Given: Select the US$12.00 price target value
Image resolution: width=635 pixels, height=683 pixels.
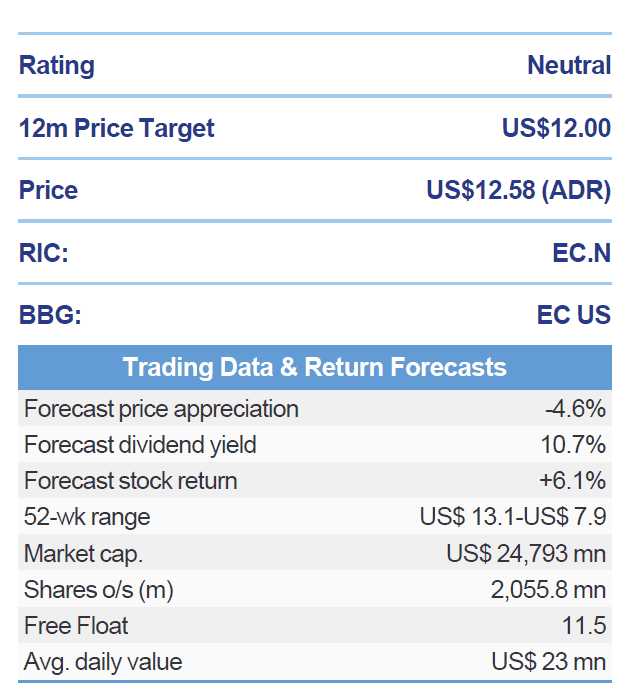Looking at the screenshot, I should click(556, 128).
